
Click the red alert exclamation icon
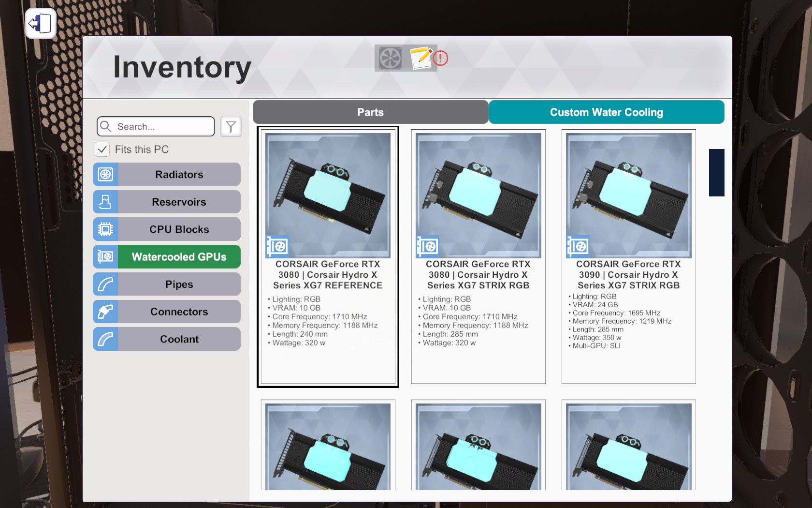[x=440, y=59]
